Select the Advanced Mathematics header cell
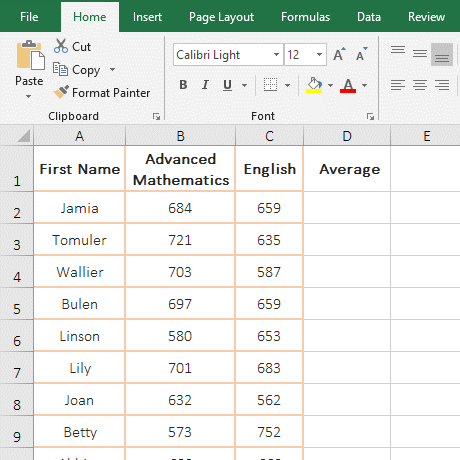The width and height of the screenshot is (460, 460). 180,169
